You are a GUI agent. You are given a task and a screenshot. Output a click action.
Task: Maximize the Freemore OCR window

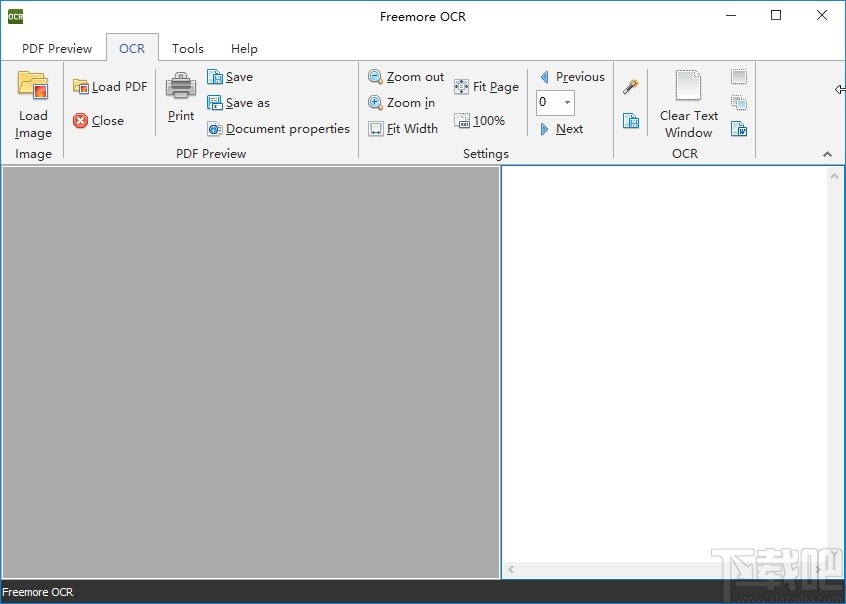coord(776,16)
